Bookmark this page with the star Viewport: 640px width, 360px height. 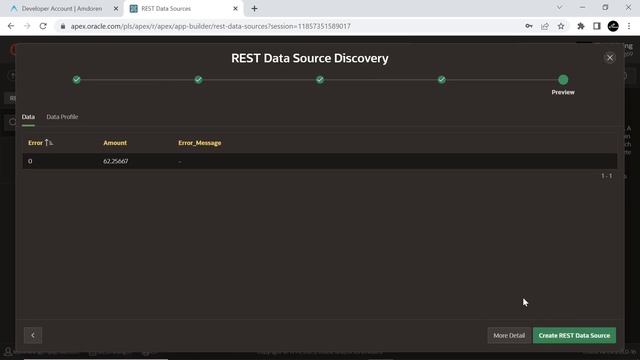[x=561, y=26]
